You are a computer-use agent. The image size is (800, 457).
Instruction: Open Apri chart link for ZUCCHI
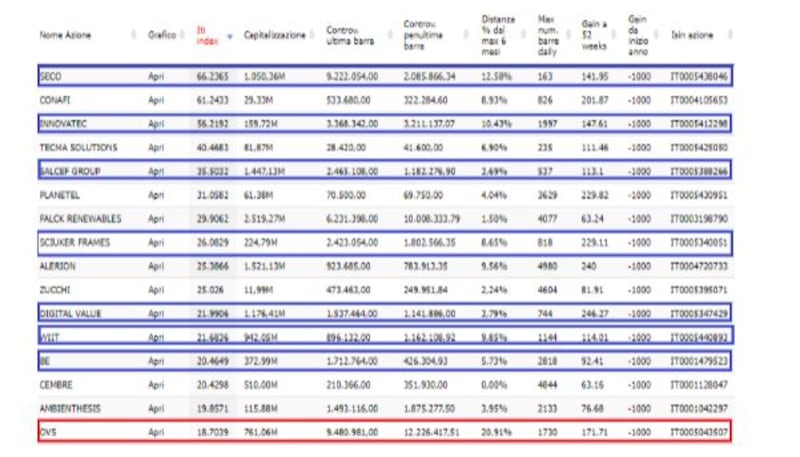point(156,290)
